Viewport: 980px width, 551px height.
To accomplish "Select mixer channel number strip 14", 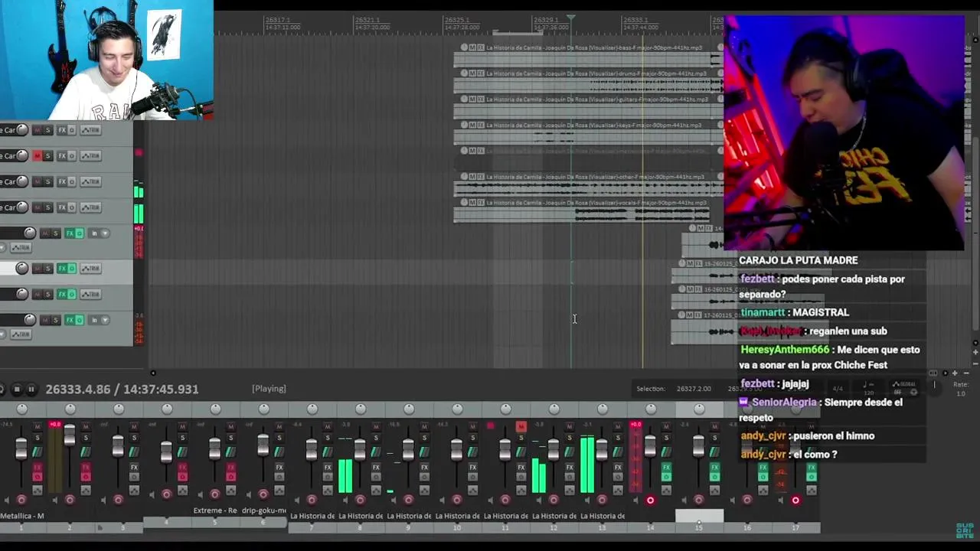I will click(x=651, y=528).
